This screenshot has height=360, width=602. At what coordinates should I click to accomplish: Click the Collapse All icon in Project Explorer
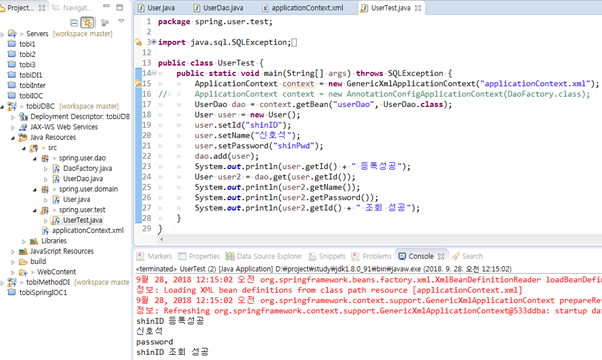[x=74, y=23]
